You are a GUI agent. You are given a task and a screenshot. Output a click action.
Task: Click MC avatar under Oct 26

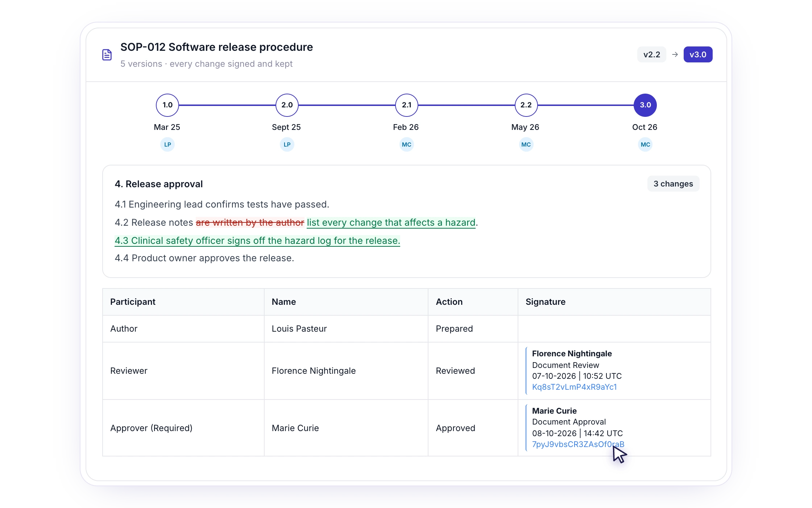645,144
